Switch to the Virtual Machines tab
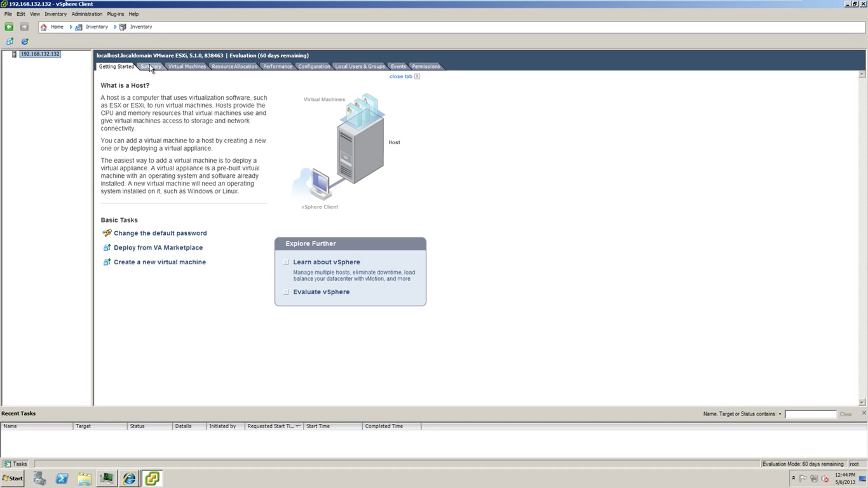 (187, 66)
